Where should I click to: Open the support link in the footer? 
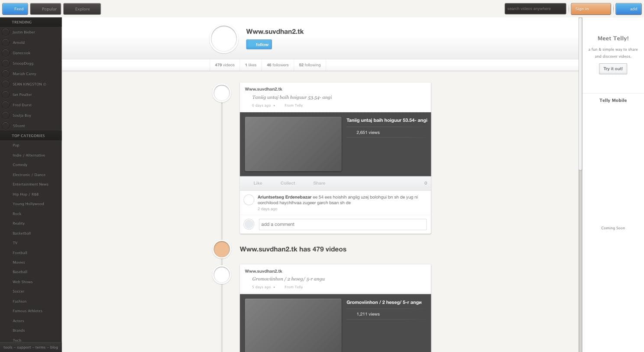pyautogui.click(x=24, y=347)
